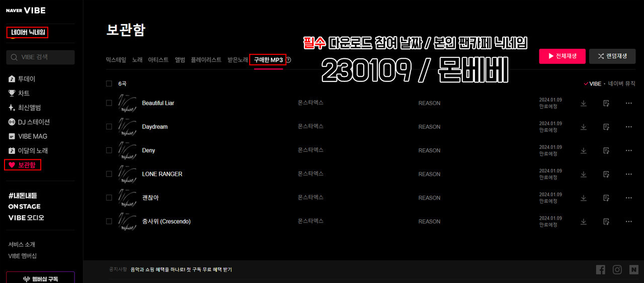Click the Beautiful Liar album thumbnail

(x=127, y=103)
